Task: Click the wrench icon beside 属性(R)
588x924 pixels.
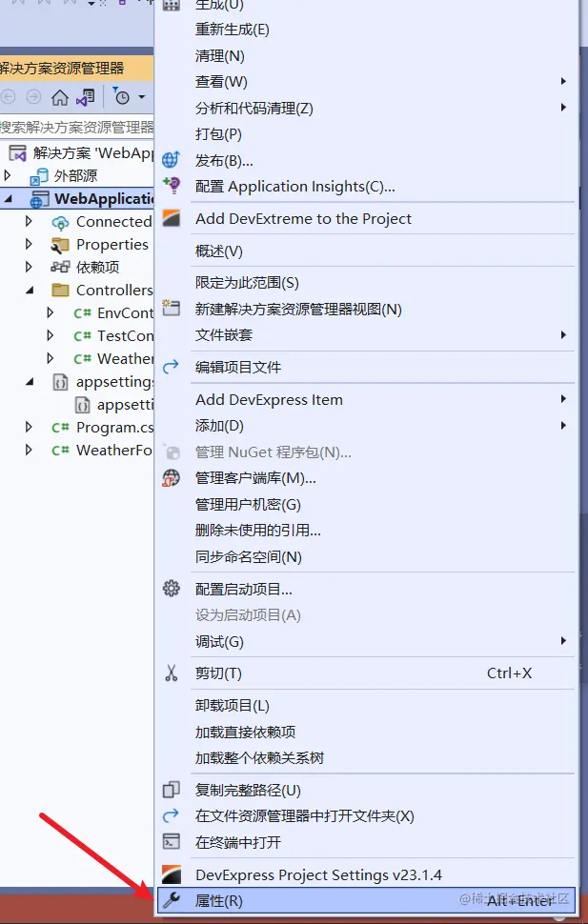Action: click(172, 900)
